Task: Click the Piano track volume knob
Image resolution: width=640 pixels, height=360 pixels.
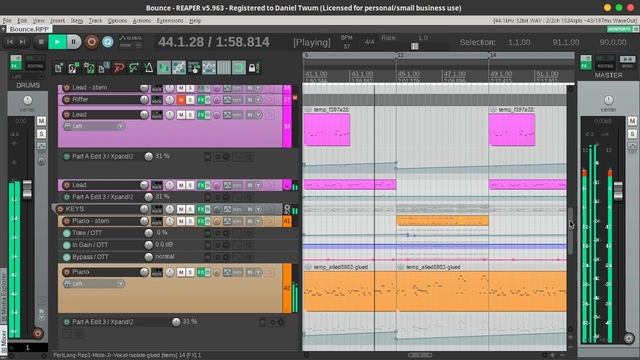Action: coord(144,272)
